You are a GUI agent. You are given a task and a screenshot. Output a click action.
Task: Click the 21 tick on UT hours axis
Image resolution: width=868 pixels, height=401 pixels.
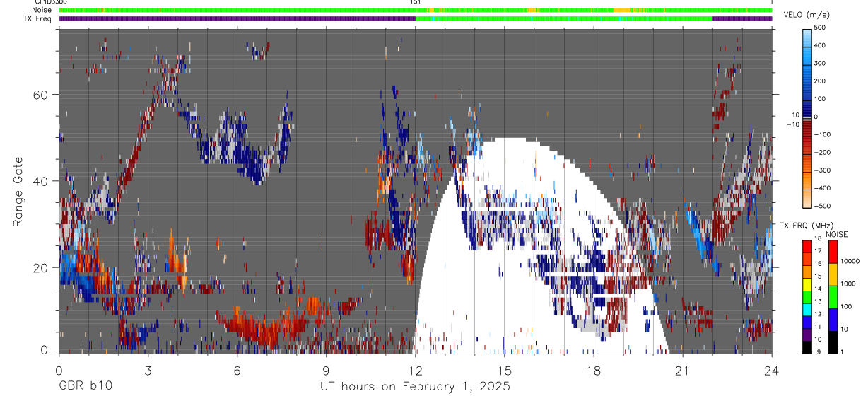pos(682,370)
